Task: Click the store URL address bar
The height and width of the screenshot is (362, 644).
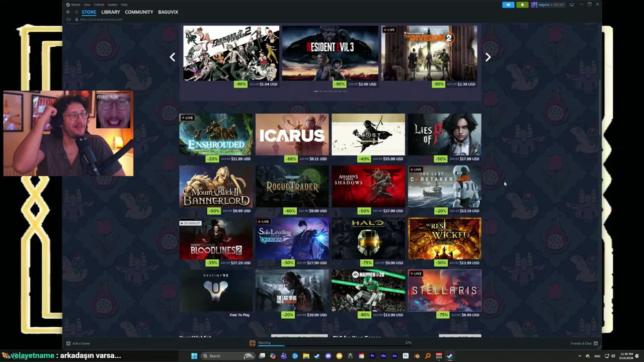Action: click(x=102, y=20)
